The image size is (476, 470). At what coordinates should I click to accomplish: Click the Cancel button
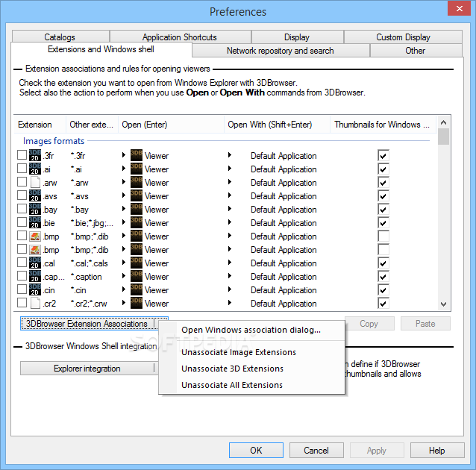(316, 451)
